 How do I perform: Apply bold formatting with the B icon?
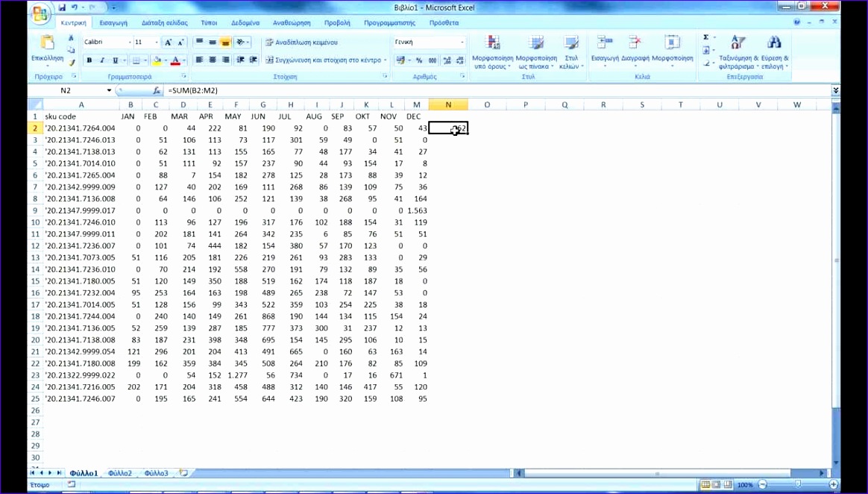coord(89,60)
